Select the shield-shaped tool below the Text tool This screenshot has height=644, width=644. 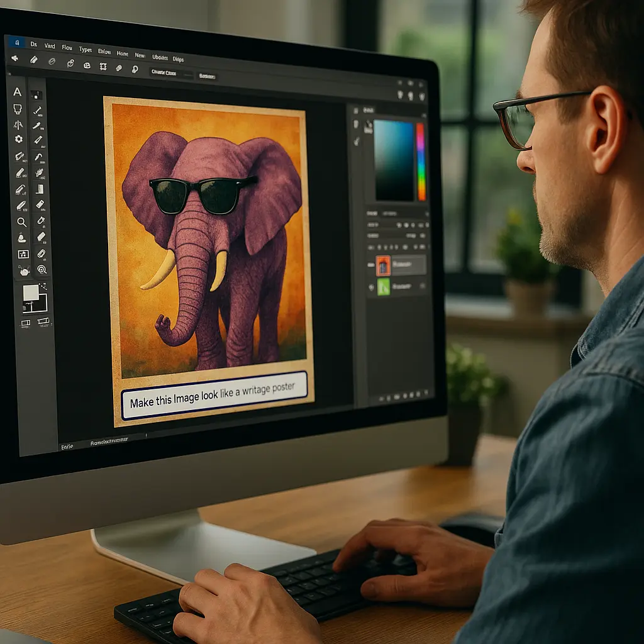pos(18,109)
